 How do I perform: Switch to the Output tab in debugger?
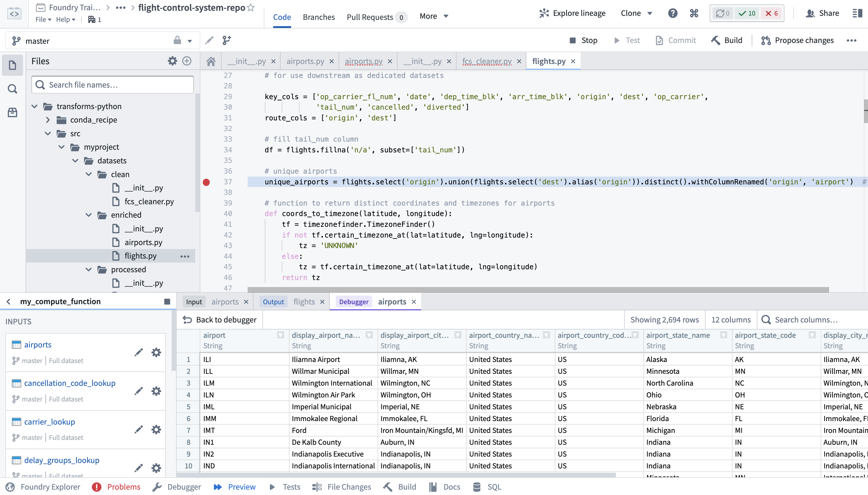[274, 301]
